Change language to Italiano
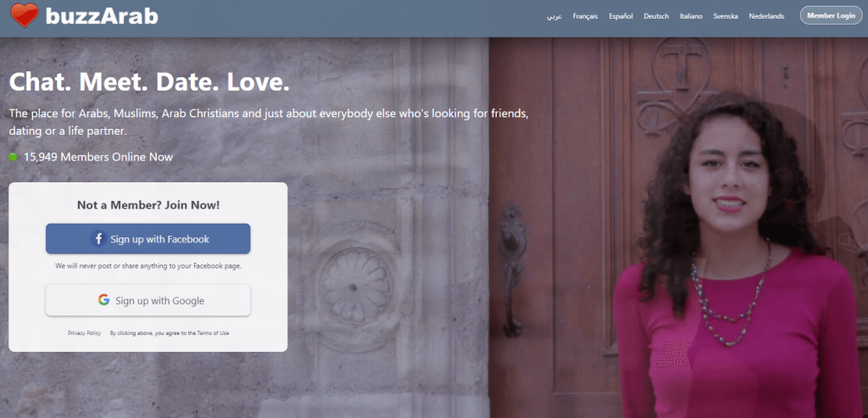The width and height of the screenshot is (868, 418). click(x=691, y=16)
